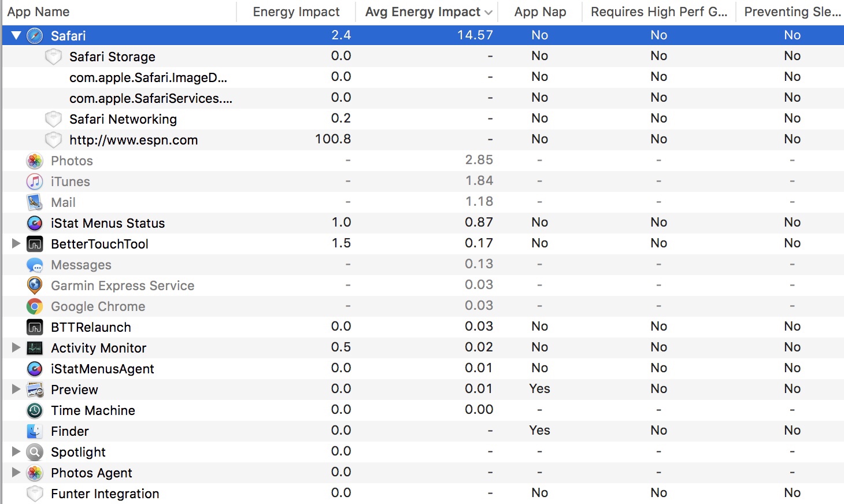844x504 pixels.
Task: Select the http://www.espn.com process name
Action: coord(134,140)
